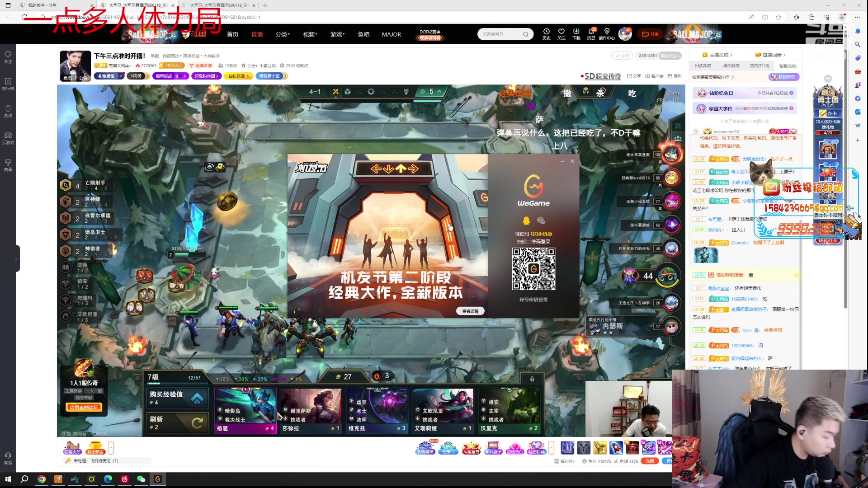Open the 游戏 dropdown menu
The width and height of the screenshot is (868, 488).
point(337,34)
